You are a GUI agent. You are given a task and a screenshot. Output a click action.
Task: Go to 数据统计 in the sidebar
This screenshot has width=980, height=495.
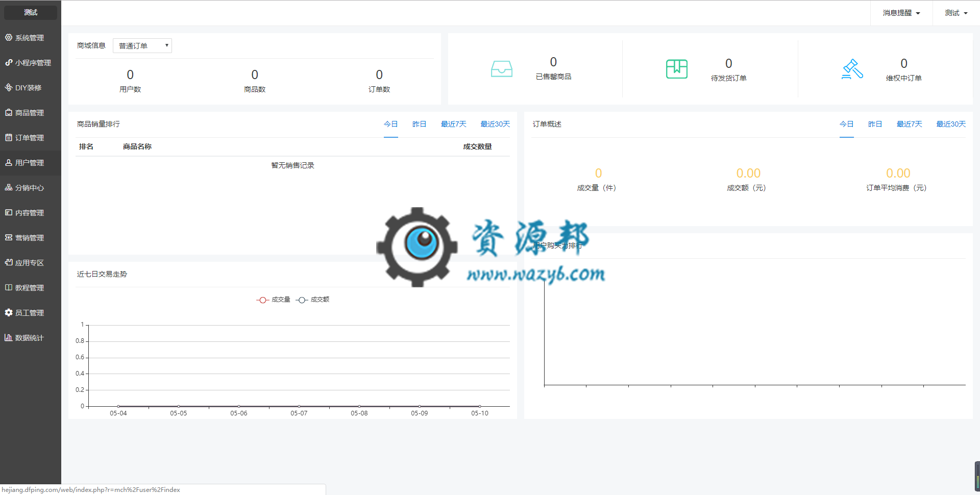[31, 338]
